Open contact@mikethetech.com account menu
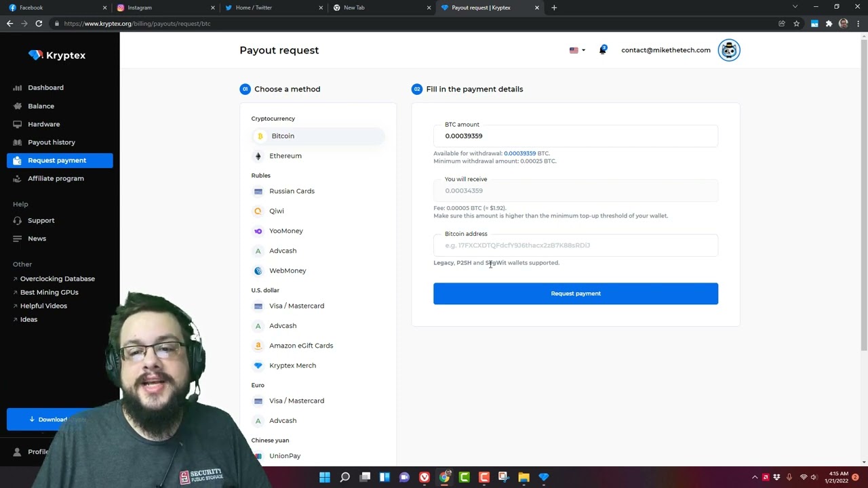 point(666,50)
